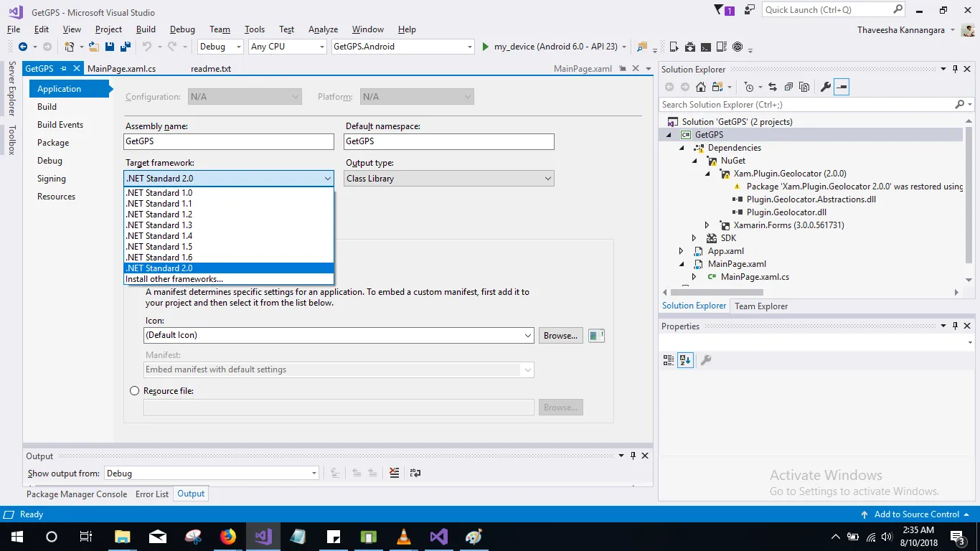Toggle the Preview Selected Items icon
The height and width of the screenshot is (551, 980).
coord(842,87)
